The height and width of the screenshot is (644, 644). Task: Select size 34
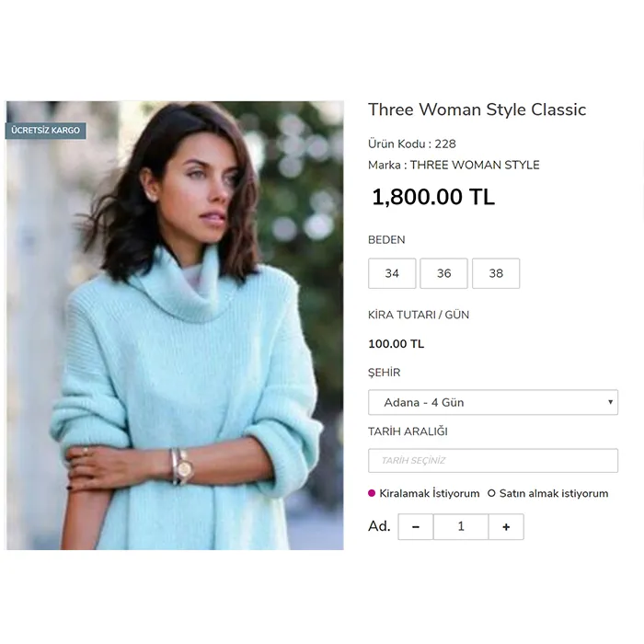tap(392, 273)
